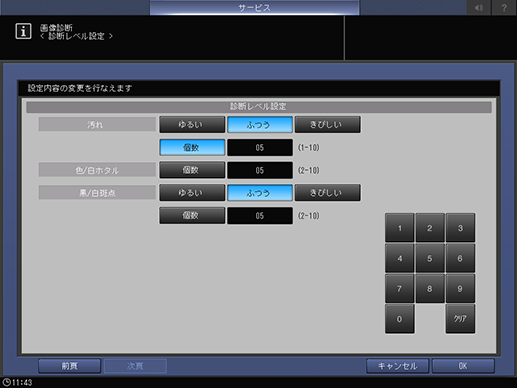Click the 黒/白斑点 count value field
The image size is (517, 388).
pos(260,215)
